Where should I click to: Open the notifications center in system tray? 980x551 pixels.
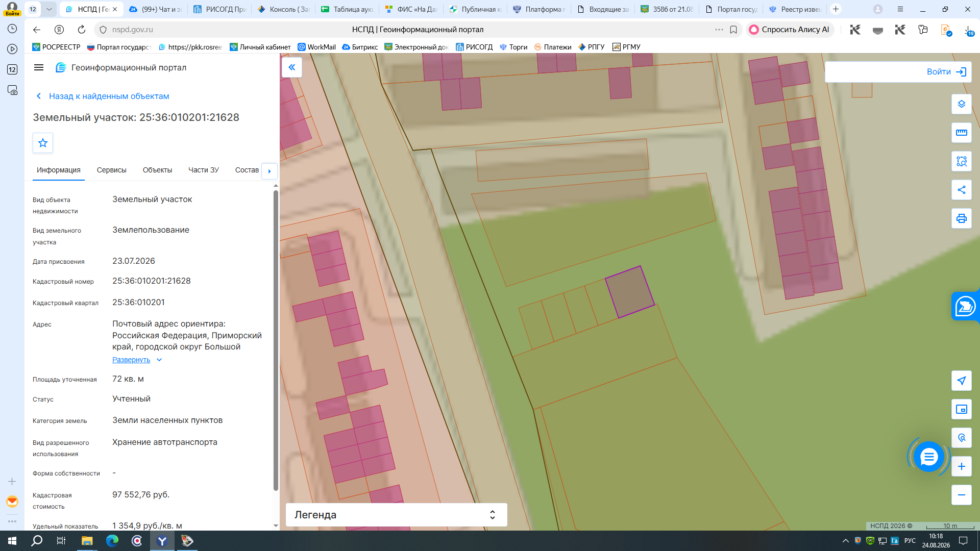963,541
